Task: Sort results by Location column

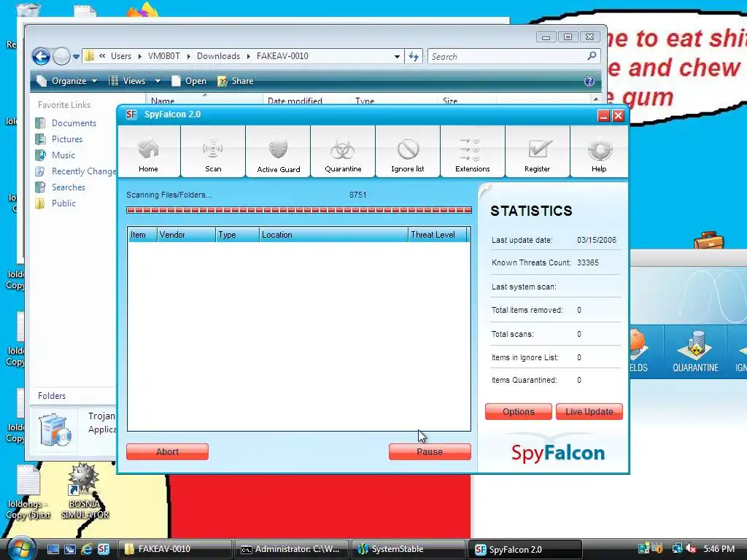Action: tap(334, 235)
